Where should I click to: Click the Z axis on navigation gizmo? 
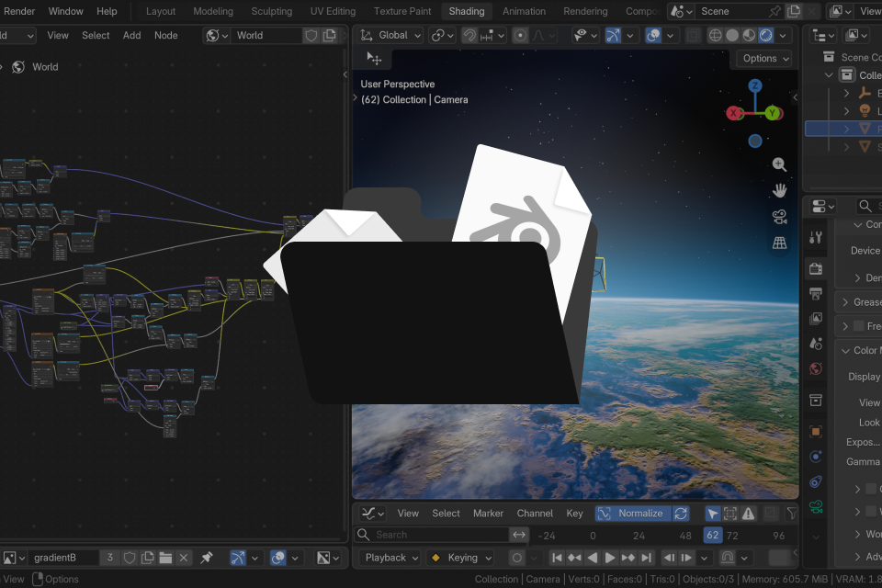pyautogui.click(x=755, y=86)
